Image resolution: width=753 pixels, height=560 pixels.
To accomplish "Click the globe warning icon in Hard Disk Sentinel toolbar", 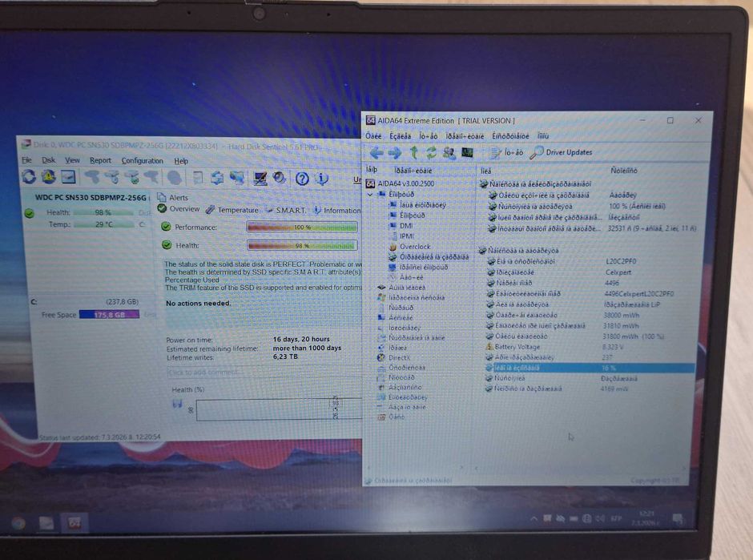I will click(48, 177).
